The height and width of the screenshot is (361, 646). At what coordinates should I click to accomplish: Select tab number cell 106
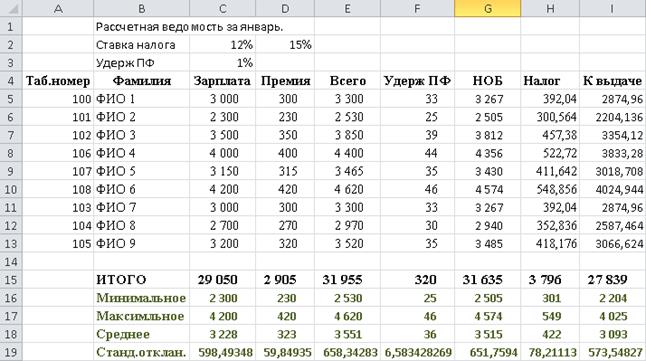[58, 153]
